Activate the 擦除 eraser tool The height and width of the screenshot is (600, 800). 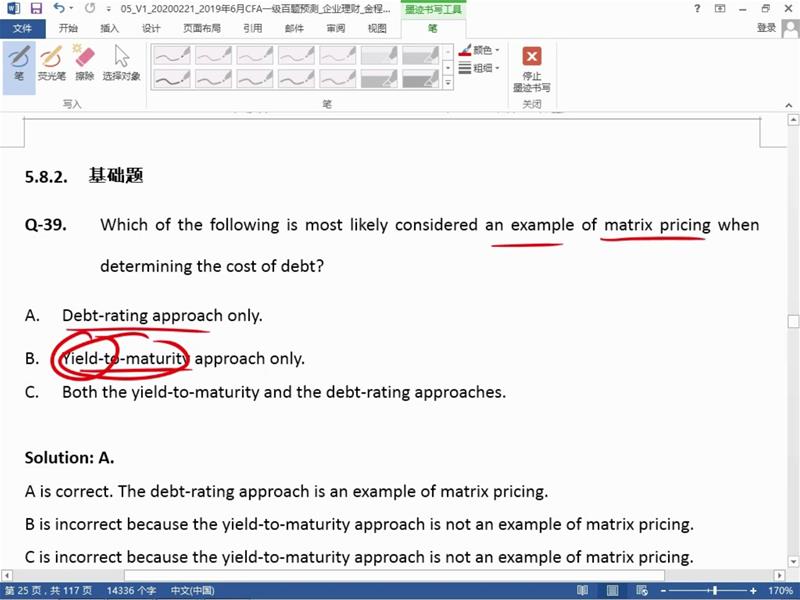tap(85, 63)
